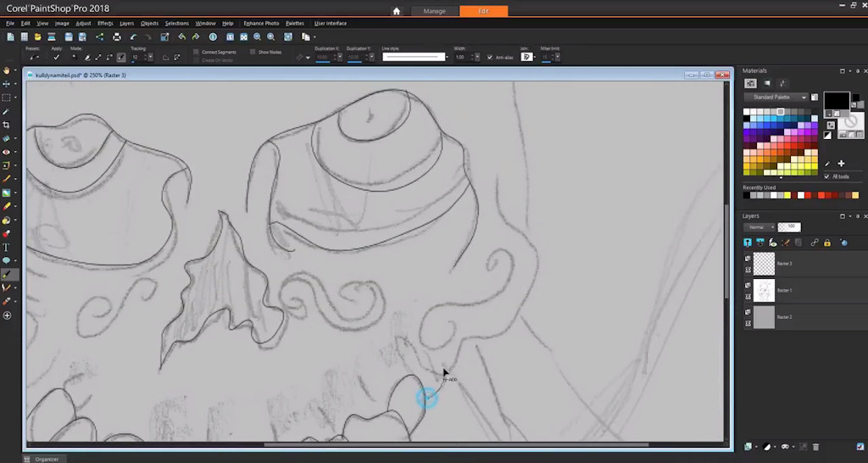This screenshot has height=463, width=868.
Task: Open the Selections menu
Action: tap(177, 23)
